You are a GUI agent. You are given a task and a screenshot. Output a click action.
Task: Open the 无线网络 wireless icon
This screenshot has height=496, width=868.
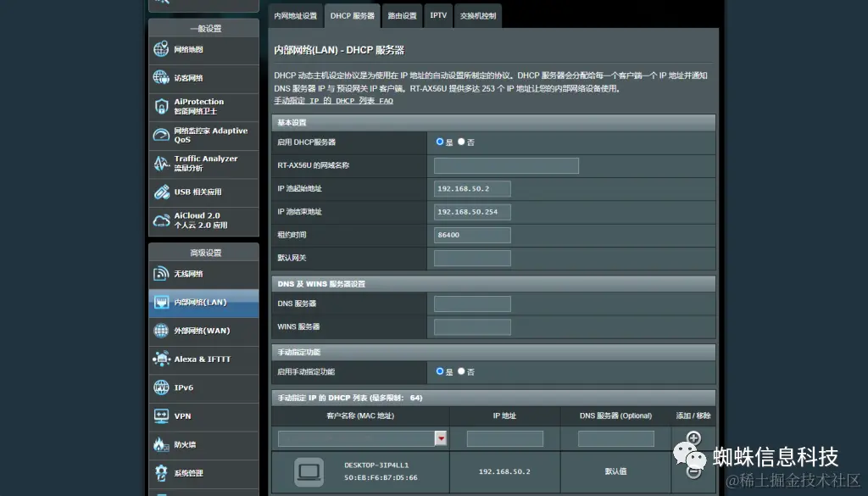click(x=161, y=274)
